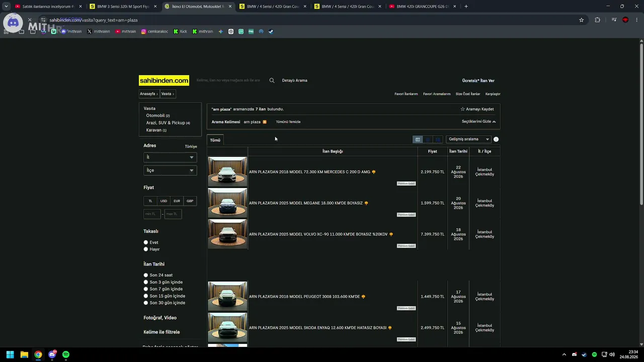Choose the TL currency toggle
Viewport: 644px width, 362px height.
pos(150,201)
